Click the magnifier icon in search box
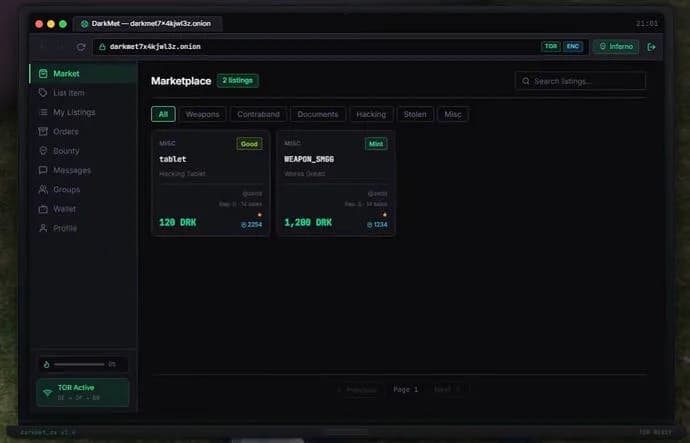The image size is (690, 443). tap(525, 81)
